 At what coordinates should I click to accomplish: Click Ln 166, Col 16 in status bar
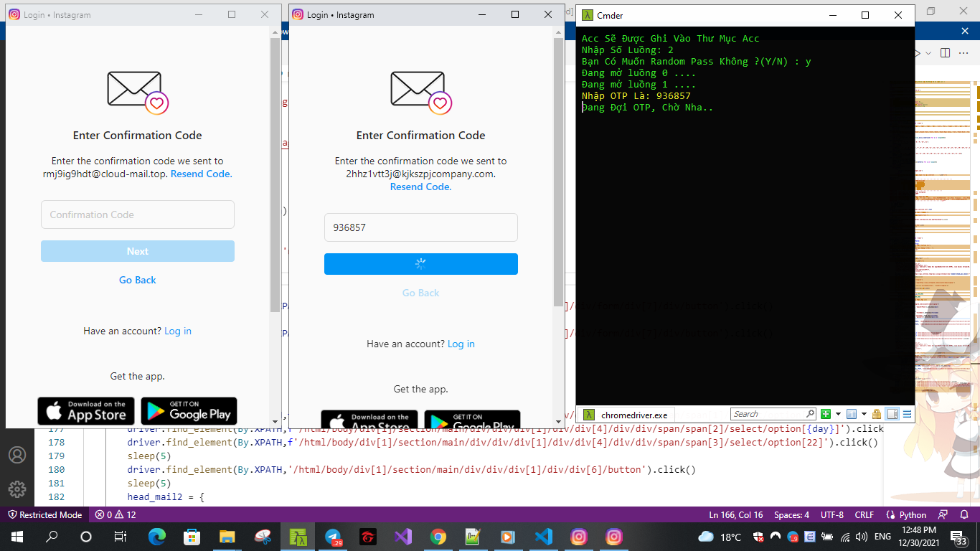[736, 514]
